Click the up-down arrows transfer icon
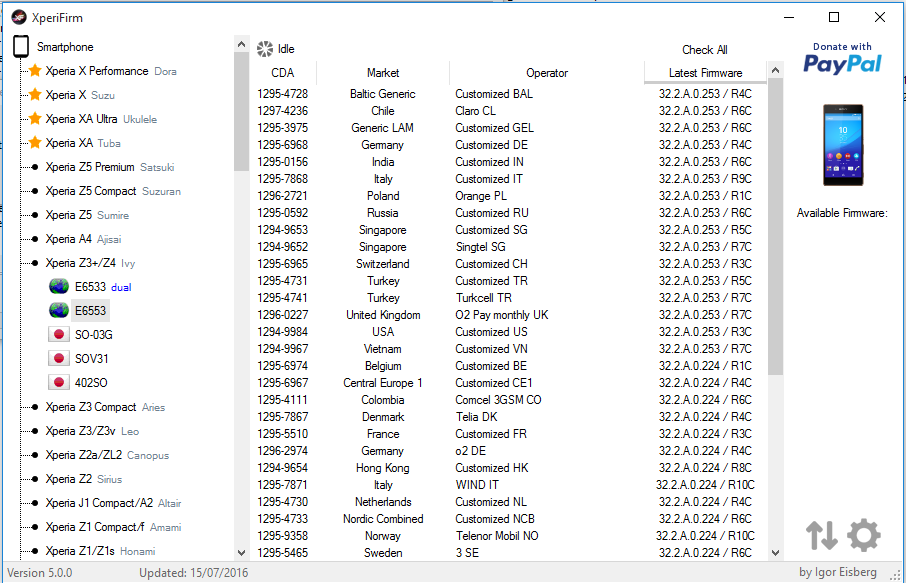906x583 pixels. click(x=822, y=535)
